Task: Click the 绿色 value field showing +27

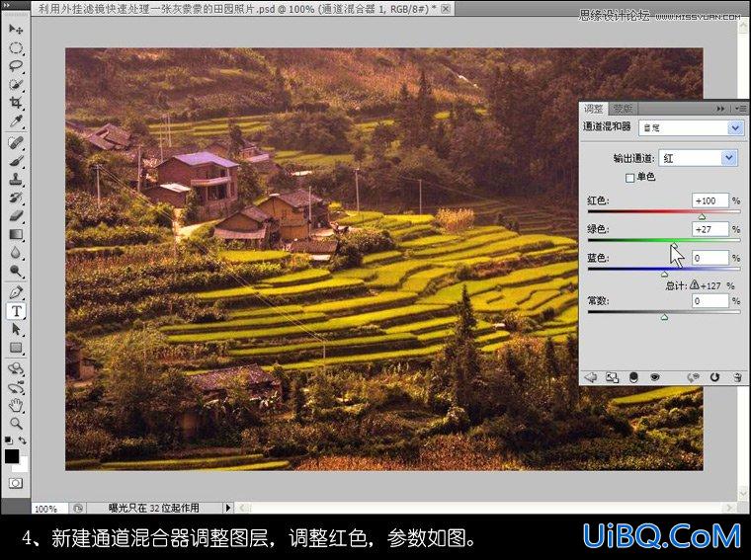Action: point(709,229)
